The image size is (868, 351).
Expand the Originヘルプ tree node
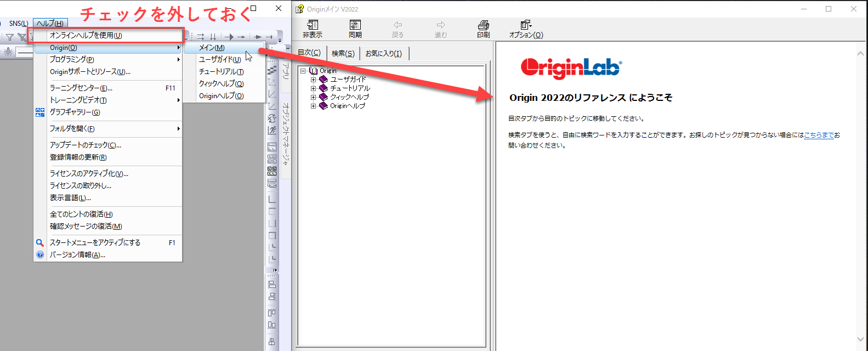pos(314,106)
